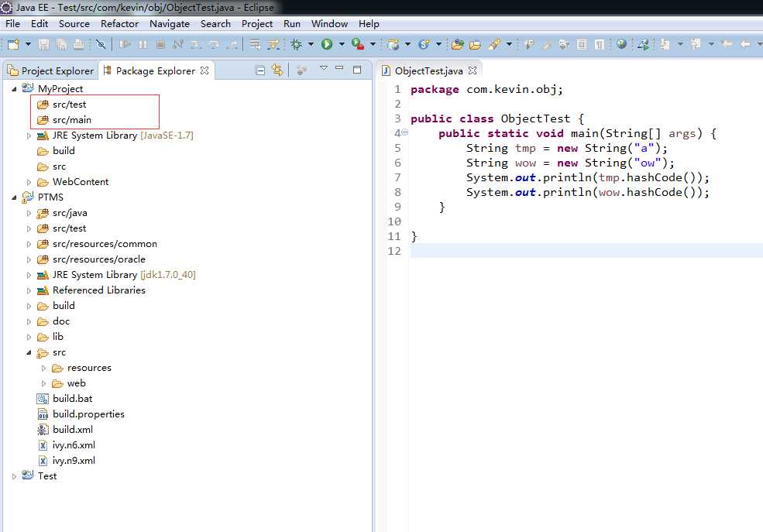Viewport: 763px width, 532px height.
Task: Open the Refactor menu
Action: point(120,24)
